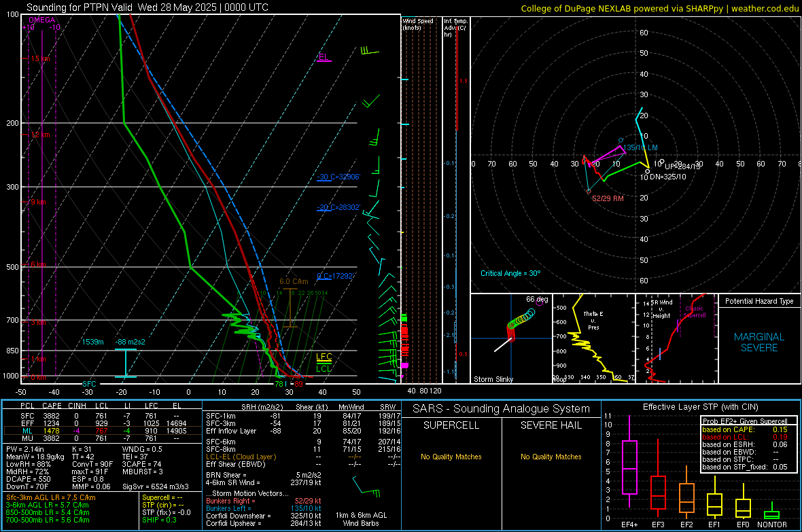Click the 'based on CAPE: 0.15' probability line
This screenshot has height=532, width=802.
tap(745, 429)
